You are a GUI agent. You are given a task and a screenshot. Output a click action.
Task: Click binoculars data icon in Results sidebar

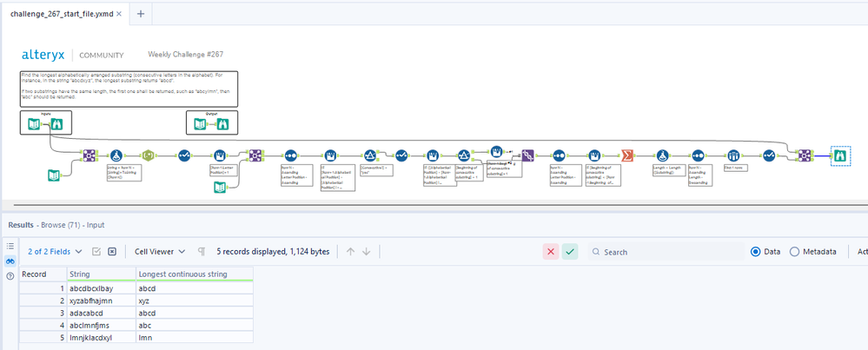pyautogui.click(x=10, y=261)
